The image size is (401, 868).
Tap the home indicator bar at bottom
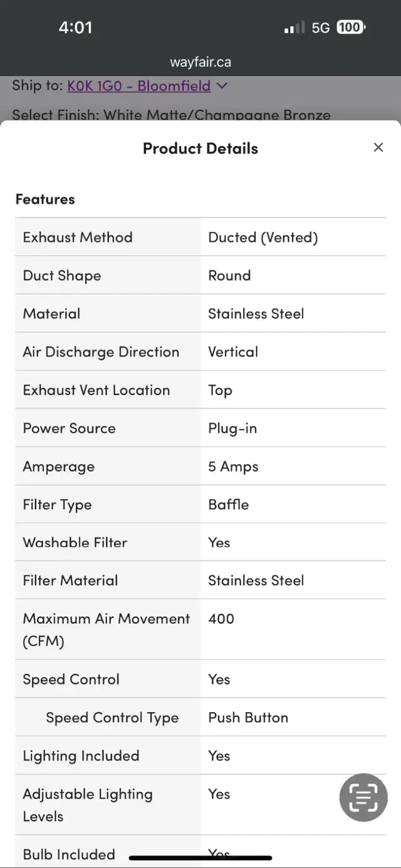point(200,857)
